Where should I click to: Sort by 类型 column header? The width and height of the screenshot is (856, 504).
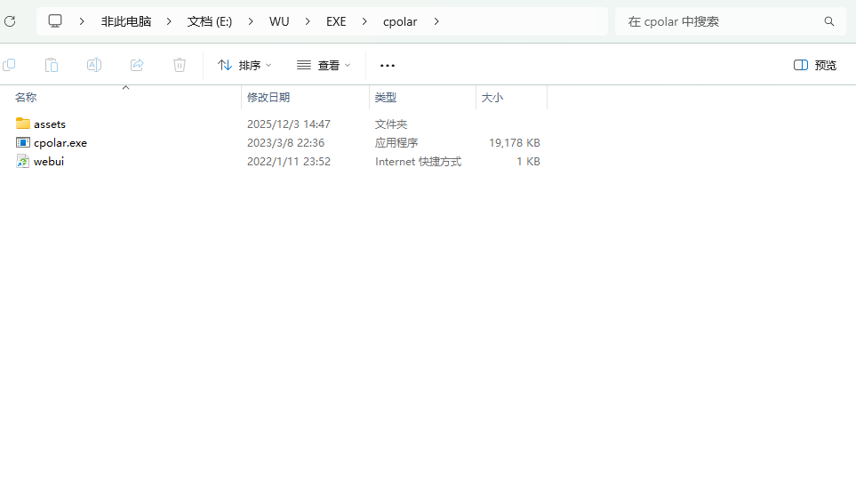click(x=386, y=97)
